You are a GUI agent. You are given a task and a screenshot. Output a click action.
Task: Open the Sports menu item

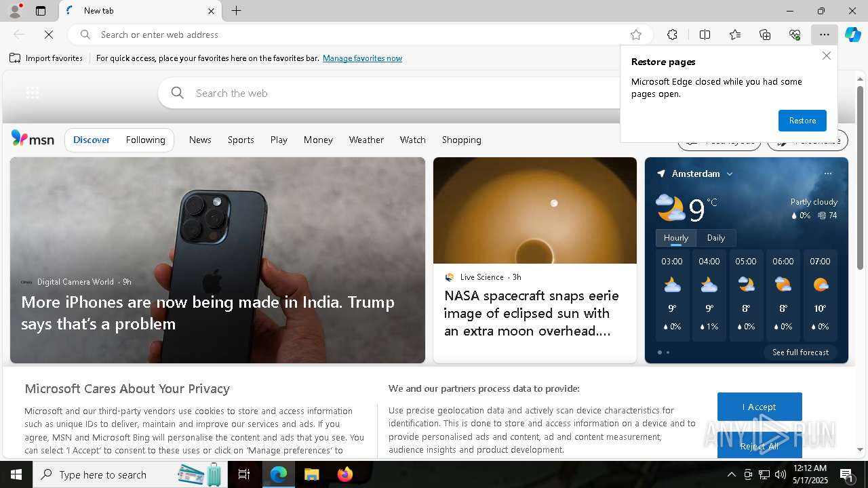coord(241,140)
